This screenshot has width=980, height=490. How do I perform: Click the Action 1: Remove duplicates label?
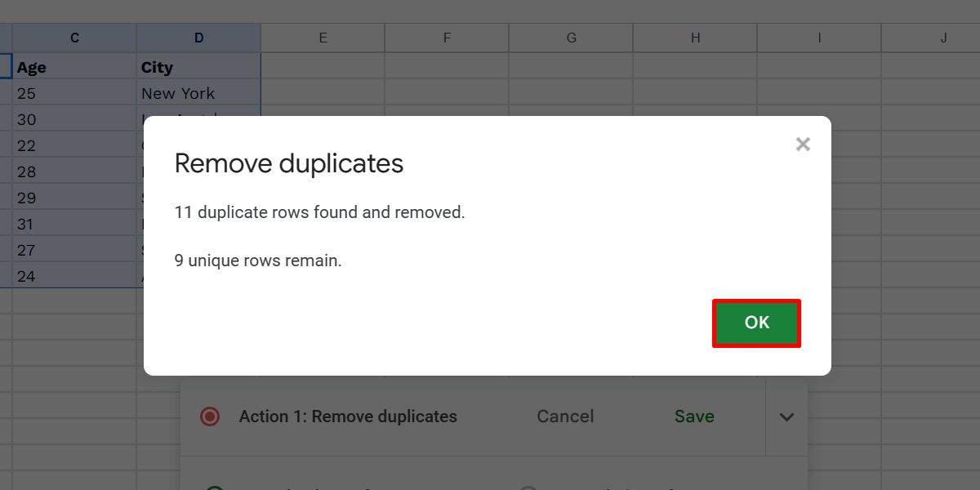[348, 416]
